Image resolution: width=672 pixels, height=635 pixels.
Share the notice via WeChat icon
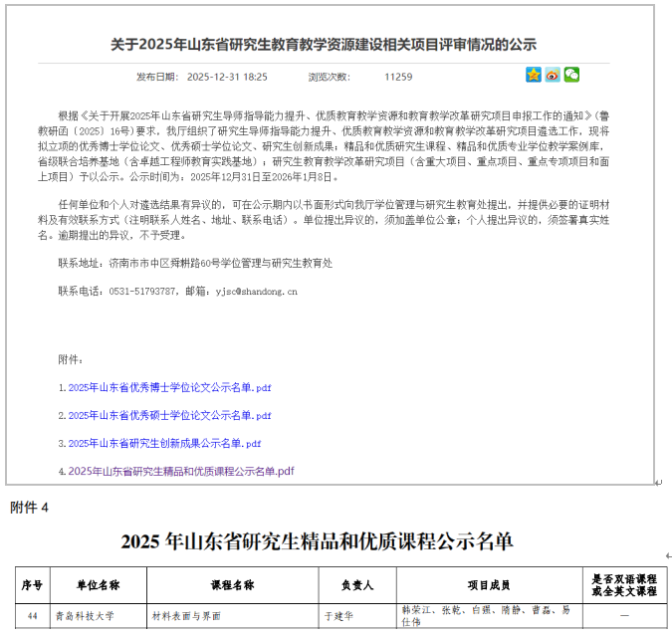click(571, 75)
